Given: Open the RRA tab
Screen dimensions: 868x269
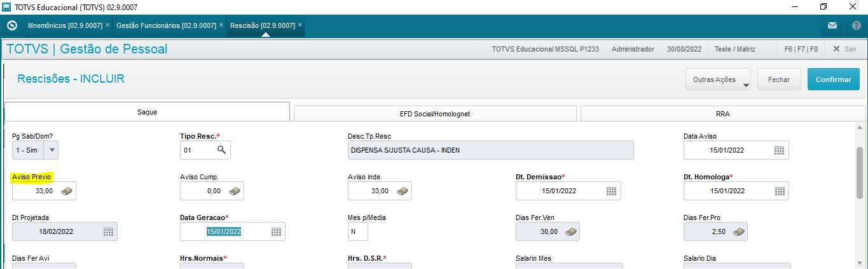Looking at the screenshot, I should [723, 113].
